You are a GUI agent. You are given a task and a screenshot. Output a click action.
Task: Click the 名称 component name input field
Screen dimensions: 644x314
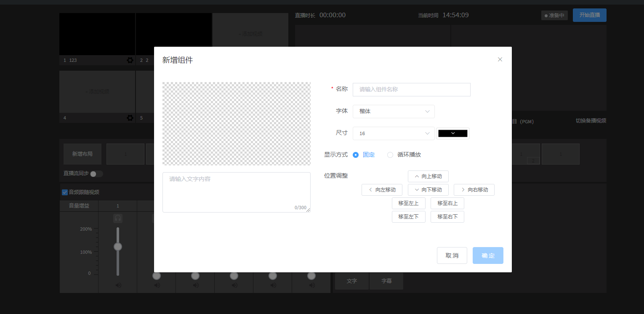pos(411,90)
